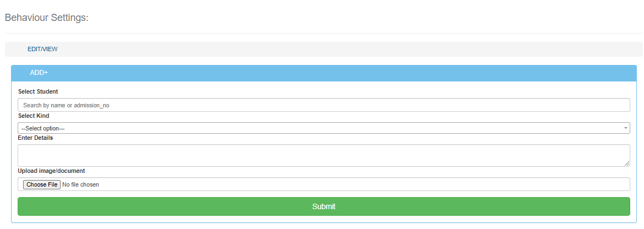Expand the ADD+ panel heading
The width and height of the screenshot is (644, 229).
pos(39,73)
